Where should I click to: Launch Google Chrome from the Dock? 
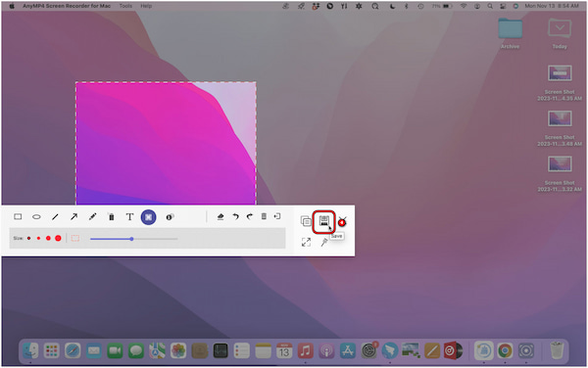pos(505,350)
